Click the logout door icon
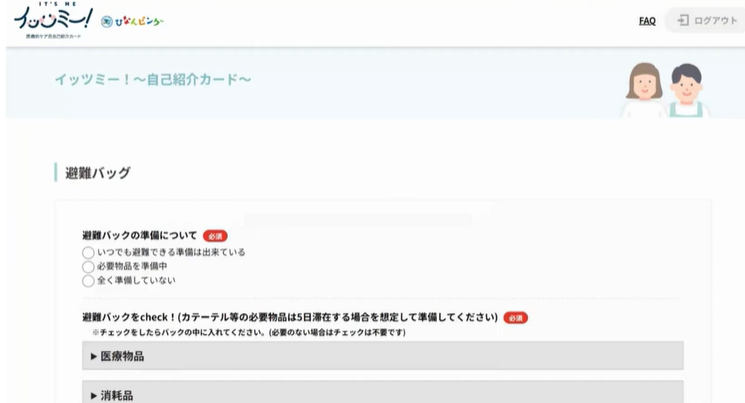The width and height of the screenshot is (745, 403). (x=683, y=20)
